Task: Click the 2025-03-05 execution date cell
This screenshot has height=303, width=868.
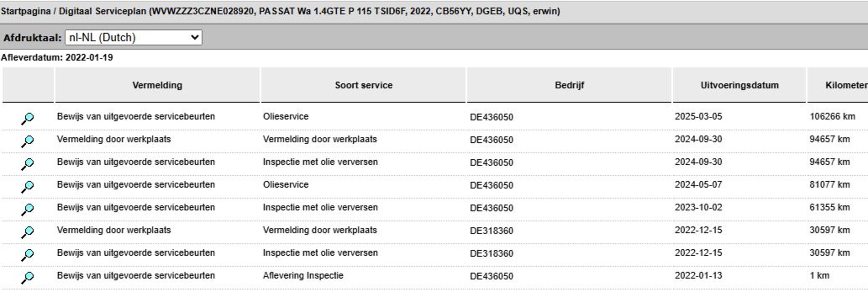Action: [698, 117]
